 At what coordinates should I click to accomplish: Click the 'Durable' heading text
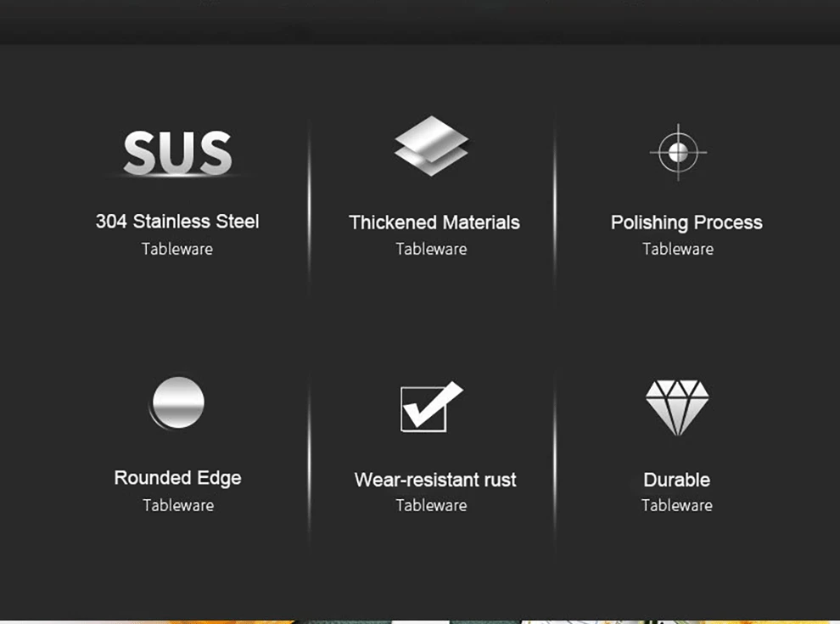(x=676, y=480)
